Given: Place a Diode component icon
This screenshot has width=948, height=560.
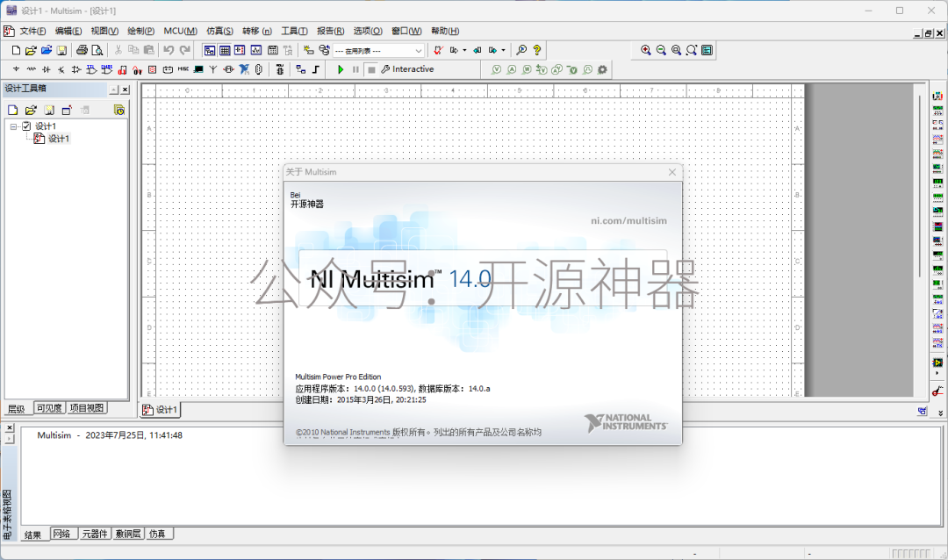Looking at the screenshot, I should tap(47, 69).
